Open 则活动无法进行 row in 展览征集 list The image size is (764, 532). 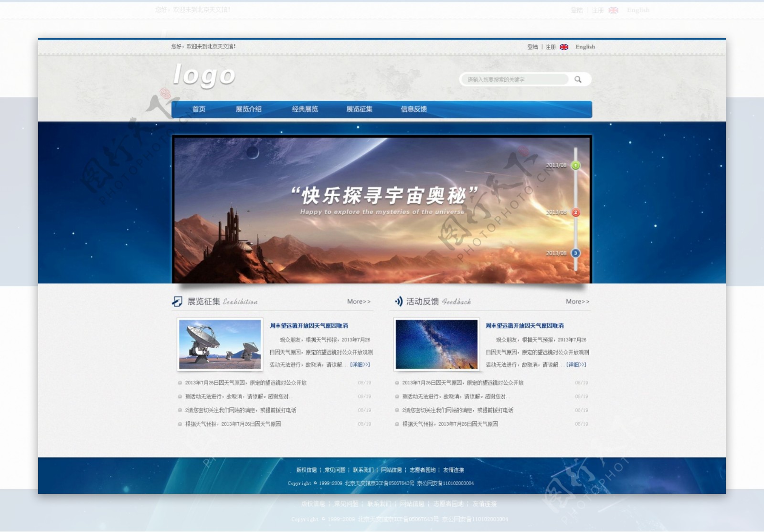point(275,396)
